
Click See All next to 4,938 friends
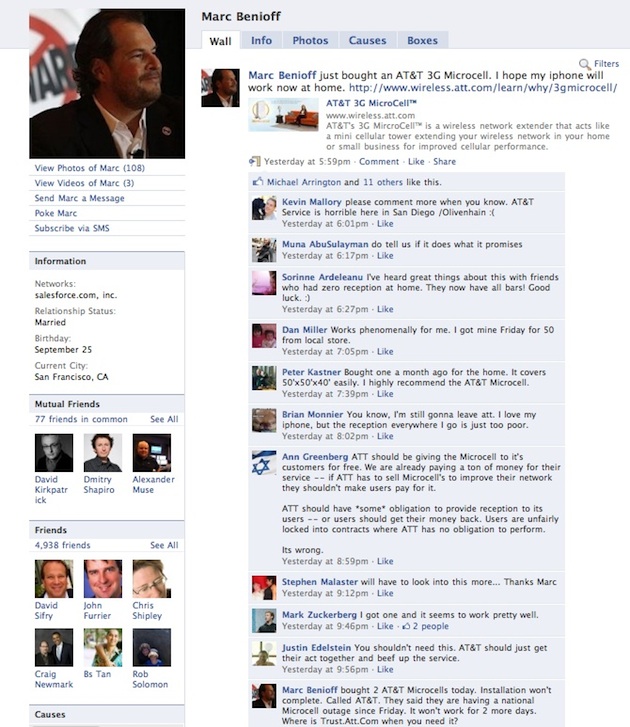(x=164, y=545)
